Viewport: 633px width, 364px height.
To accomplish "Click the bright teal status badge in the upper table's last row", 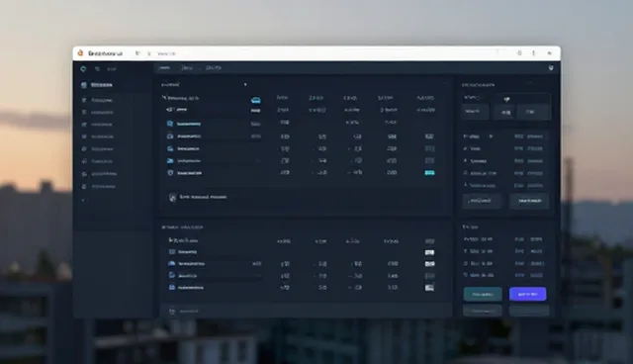I will click(x=429, y=173).
